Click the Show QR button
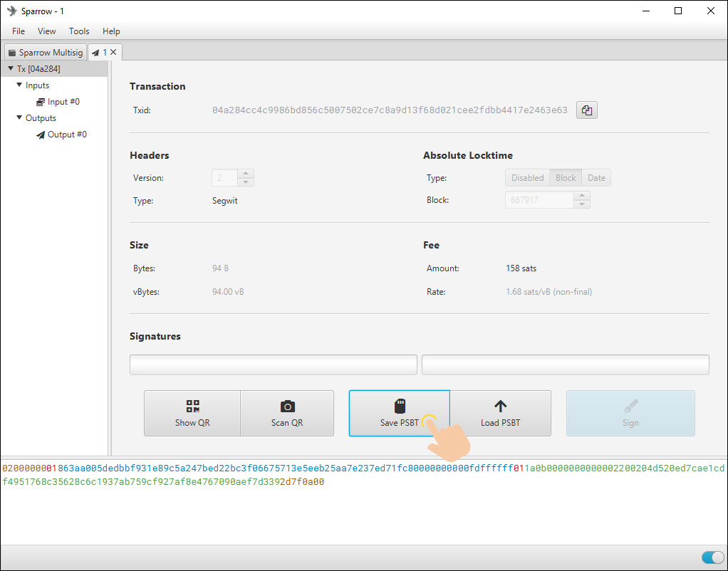Screen dimensions: 728x571 point(192,413)
